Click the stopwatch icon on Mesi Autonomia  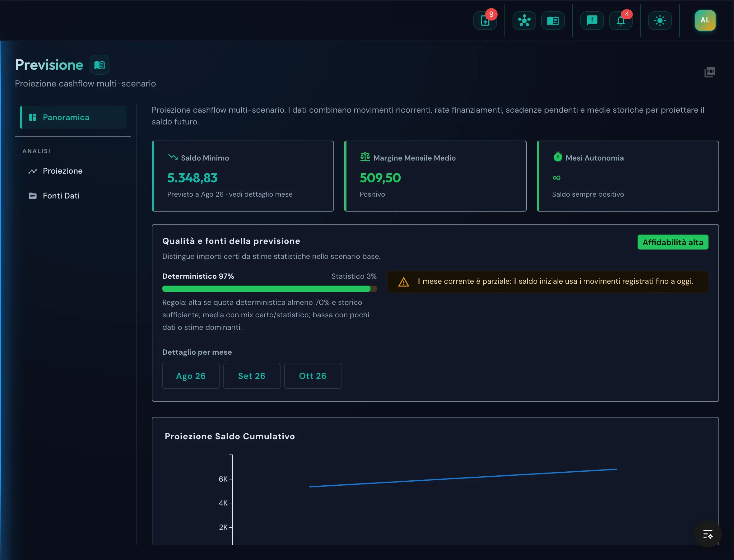click(x=557, y=157)
